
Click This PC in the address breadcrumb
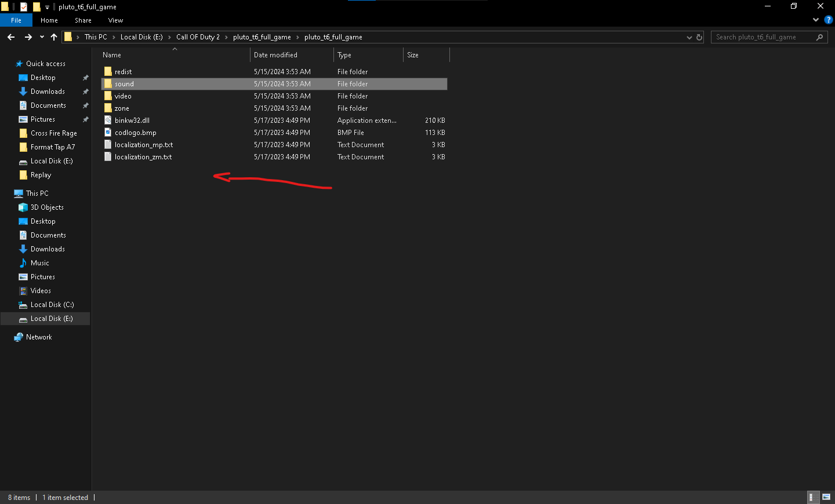96,37
